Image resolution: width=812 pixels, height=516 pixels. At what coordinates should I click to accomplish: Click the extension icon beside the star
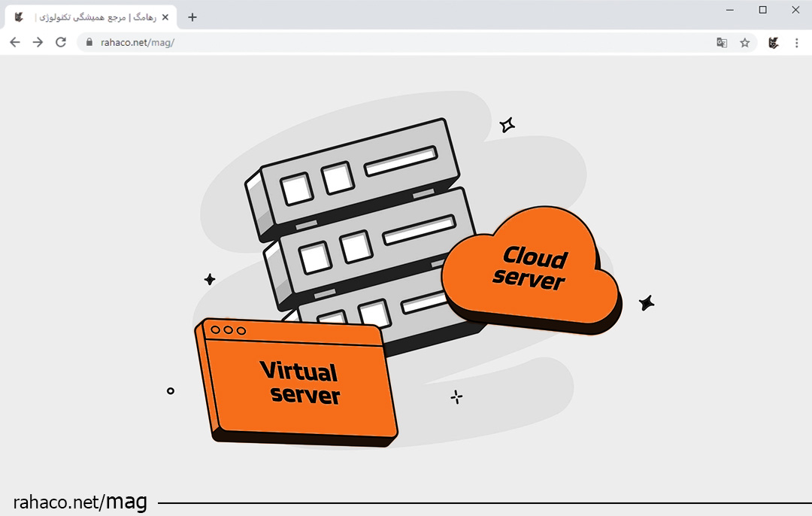point(773,43)
